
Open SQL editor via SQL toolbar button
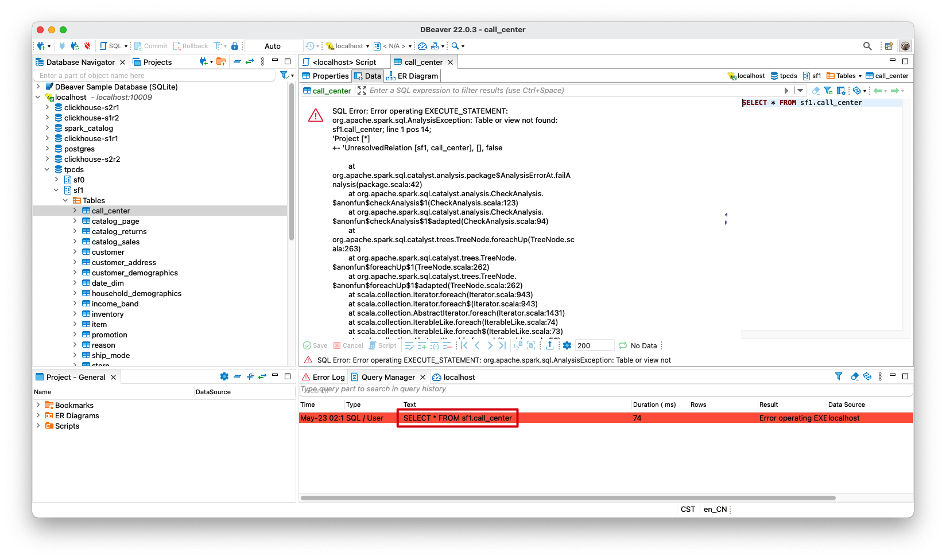coord(110,46)
